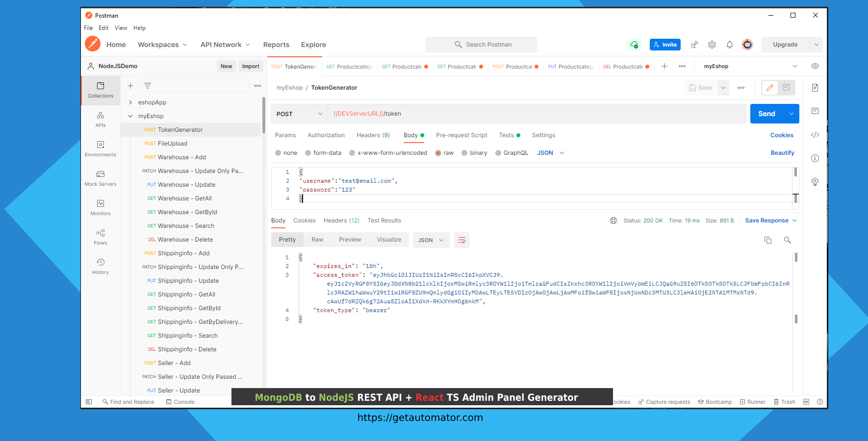
Task: Switch to edit mode pencil icon
Action: coord(770,88)
